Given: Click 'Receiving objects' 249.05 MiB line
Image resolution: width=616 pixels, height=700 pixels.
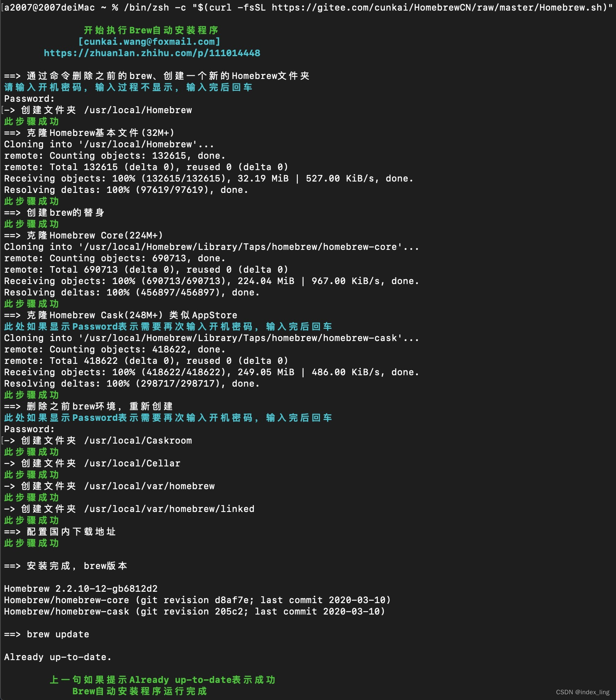Looking at the screenshot, I should [x=212, y=372].
